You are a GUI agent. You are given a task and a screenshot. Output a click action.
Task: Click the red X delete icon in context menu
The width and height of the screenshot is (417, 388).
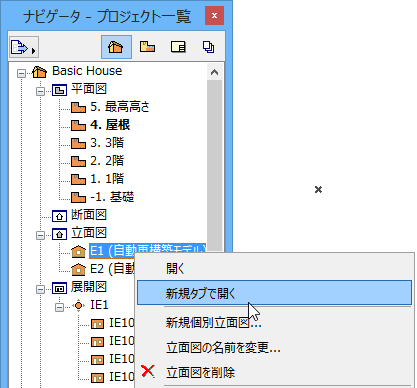148,371
